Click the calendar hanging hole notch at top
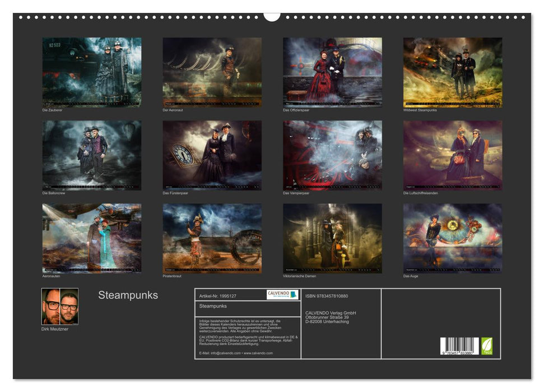544x392 pixels. [272, 16]
